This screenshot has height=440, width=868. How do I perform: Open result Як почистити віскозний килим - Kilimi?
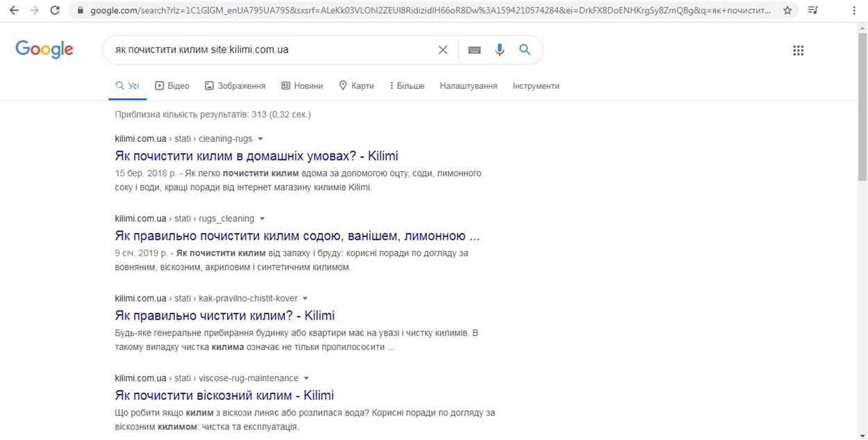point(224,396)
